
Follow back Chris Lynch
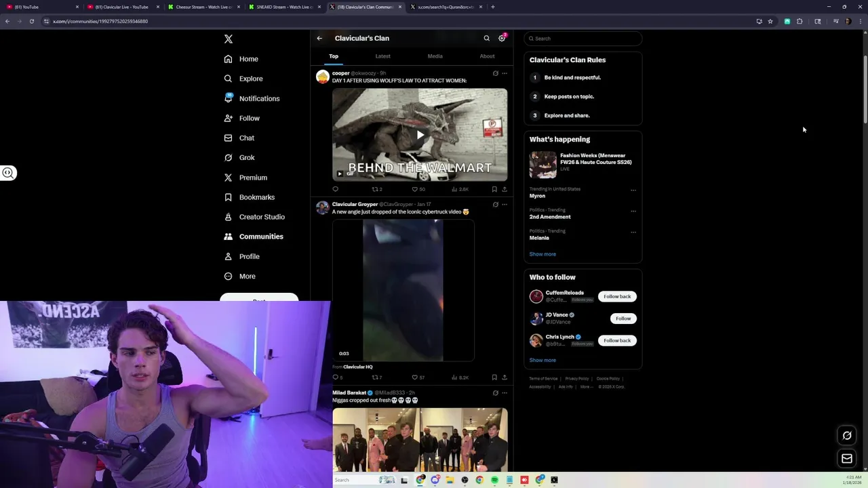tap(617, 340)
